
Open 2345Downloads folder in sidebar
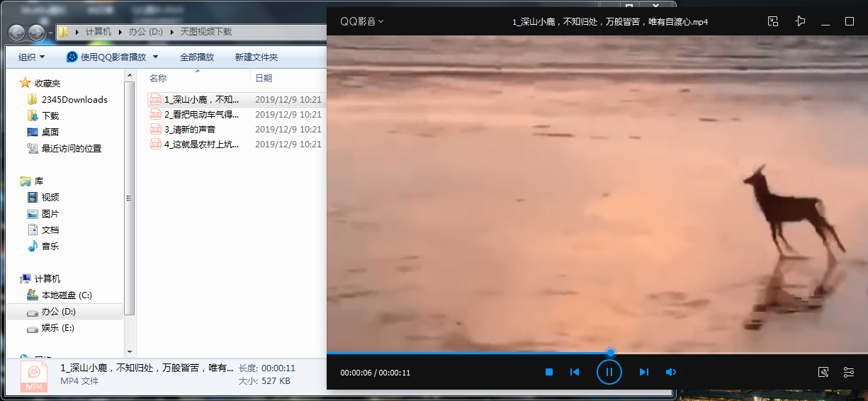pyautogui.click(x=74, y=99)
